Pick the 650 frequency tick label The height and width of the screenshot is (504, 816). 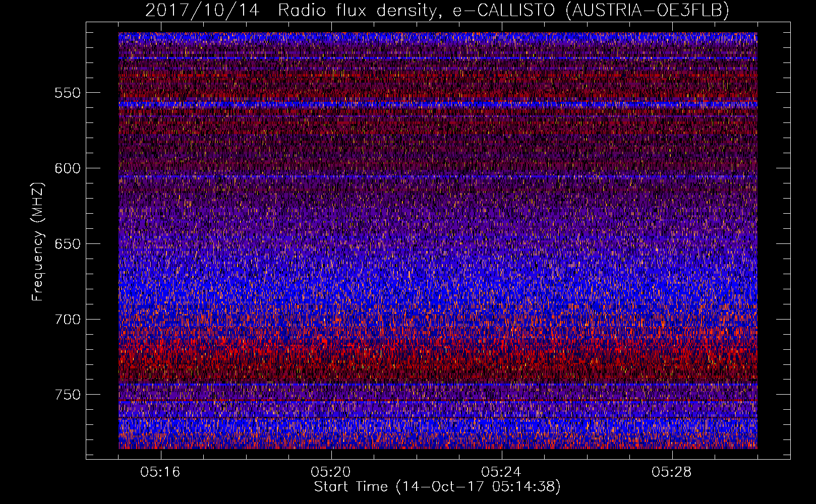[68, 244]
